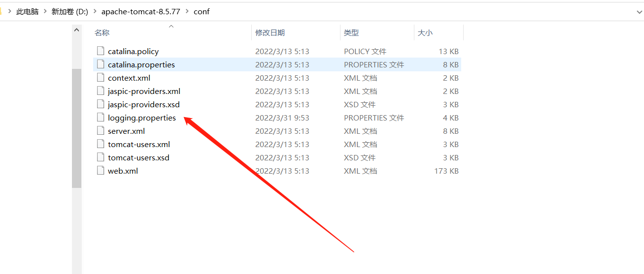Select the catalina.properties file icon
Viewport: 644px width, 274px height.
pos(101,64)
